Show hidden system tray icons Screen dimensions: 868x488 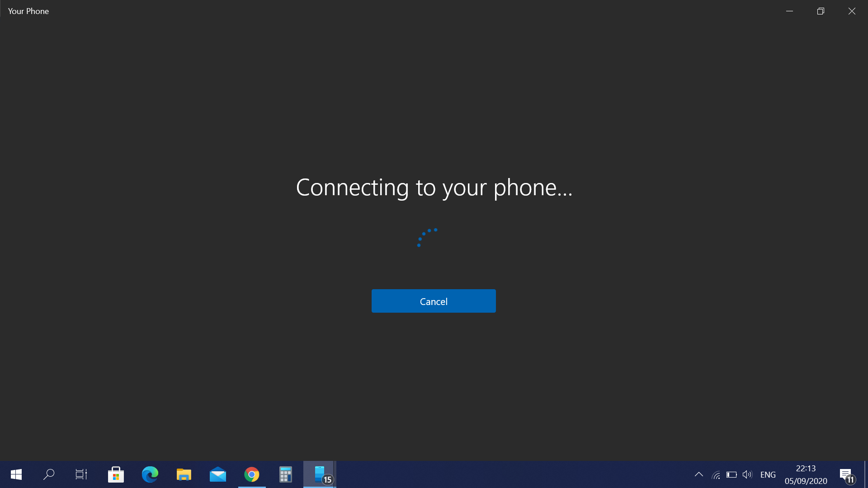(x=699, y=474)
